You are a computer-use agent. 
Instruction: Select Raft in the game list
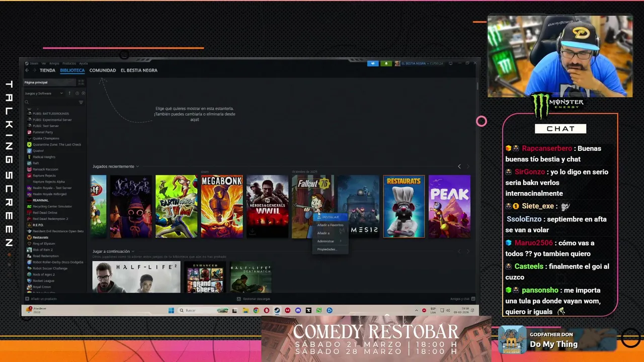(x=36, y=163)
